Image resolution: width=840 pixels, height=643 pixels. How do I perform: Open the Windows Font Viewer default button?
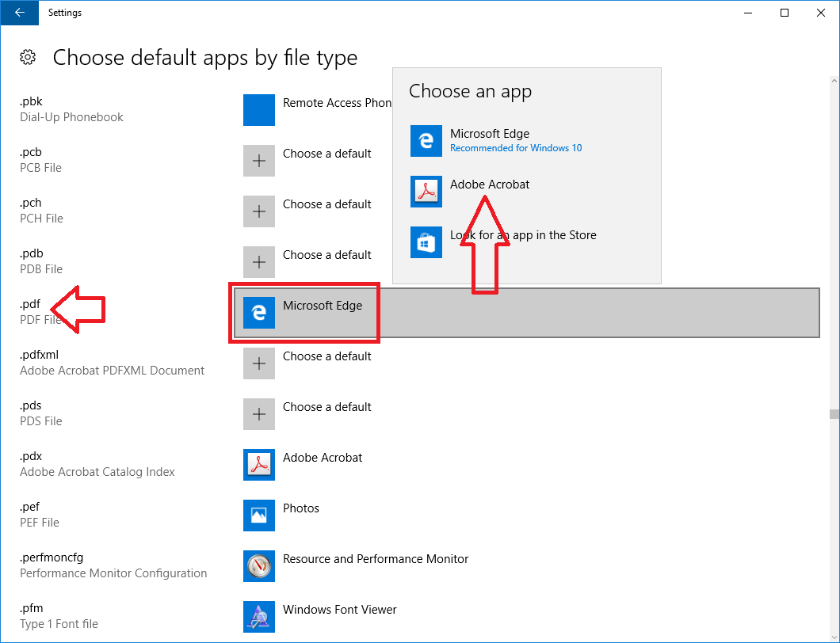pos(340,610)
